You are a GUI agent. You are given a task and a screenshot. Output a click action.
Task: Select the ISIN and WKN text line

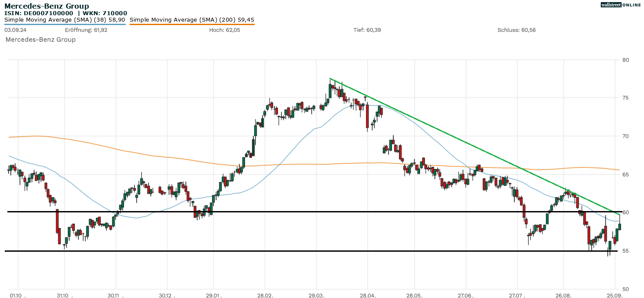point(66,13)
